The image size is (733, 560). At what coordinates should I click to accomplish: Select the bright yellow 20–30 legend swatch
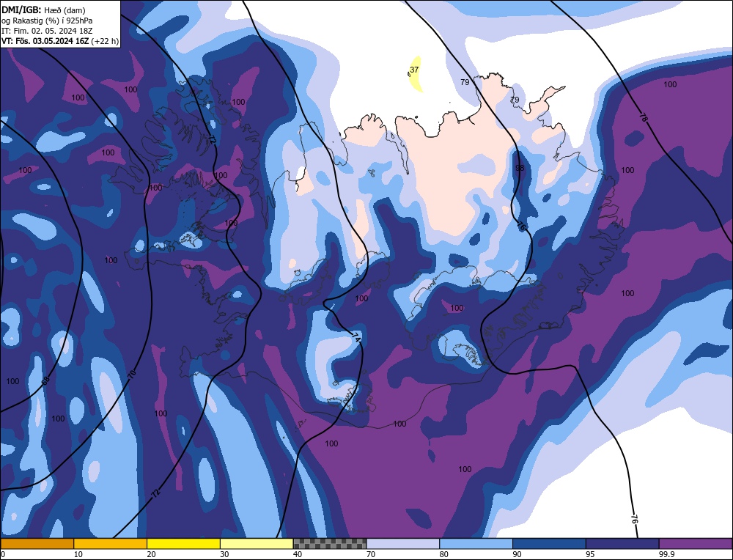point(184,544)
